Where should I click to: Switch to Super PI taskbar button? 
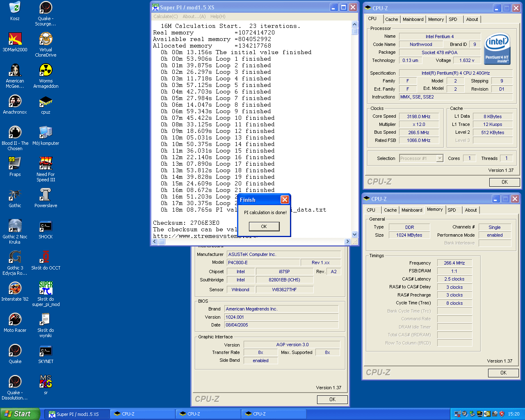pyautogui.click(x=77, y=414)
